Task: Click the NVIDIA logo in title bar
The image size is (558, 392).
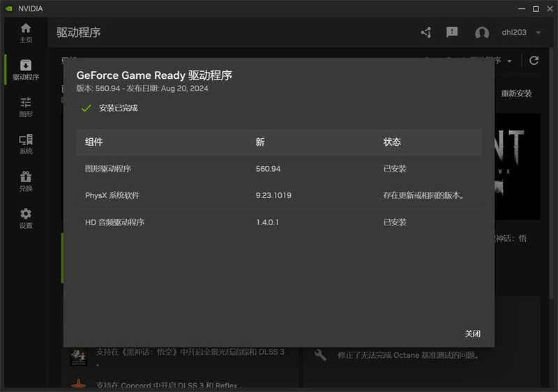Action: (x=9, y=8)
